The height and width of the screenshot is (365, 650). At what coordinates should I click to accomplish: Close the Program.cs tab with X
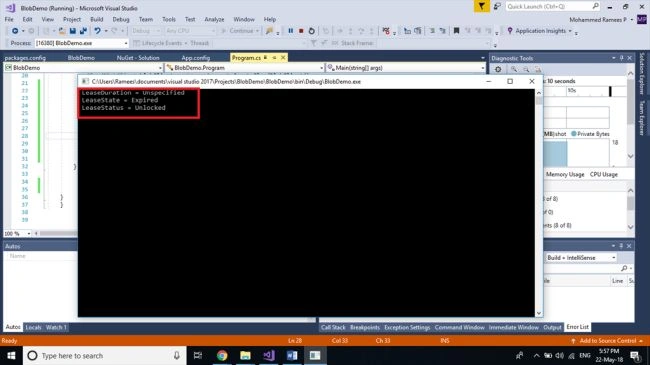pyautogui.click(x=283, y=58)
